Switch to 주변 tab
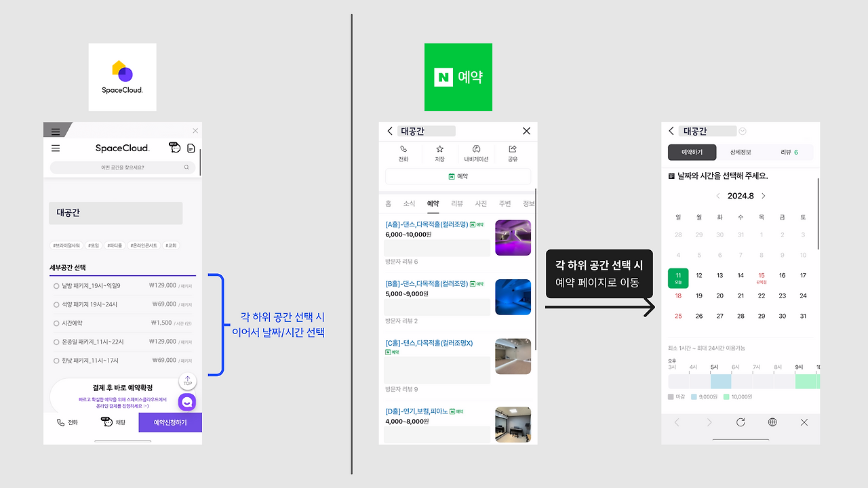 [505, 203]
